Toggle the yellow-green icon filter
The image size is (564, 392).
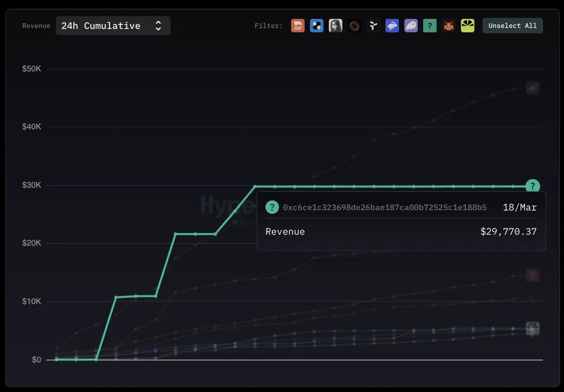[468, 25]
